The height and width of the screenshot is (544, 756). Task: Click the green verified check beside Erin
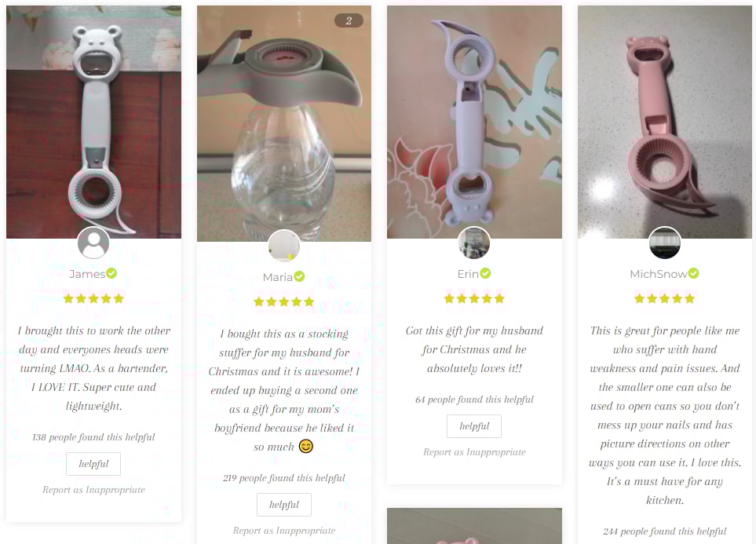485,273
